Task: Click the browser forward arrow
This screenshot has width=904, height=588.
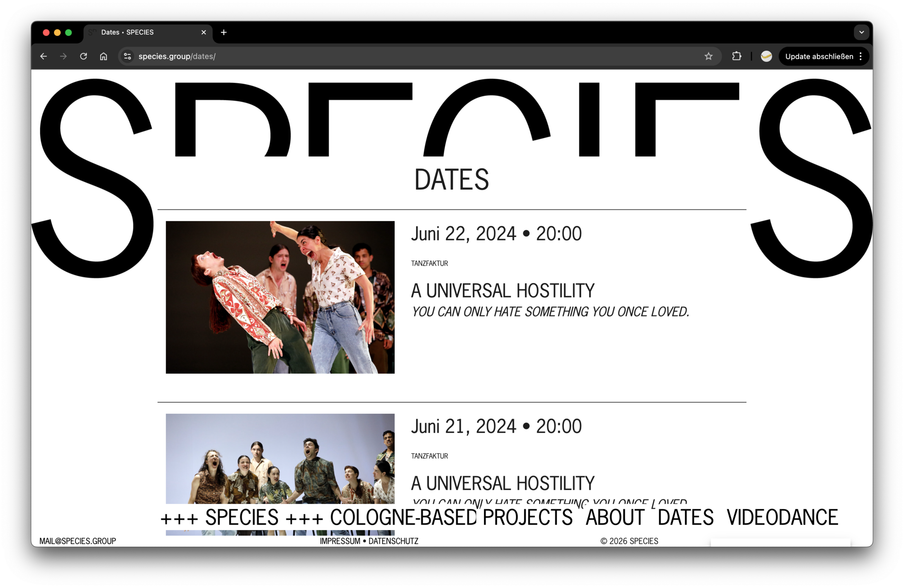Action: tap(63, 56)
